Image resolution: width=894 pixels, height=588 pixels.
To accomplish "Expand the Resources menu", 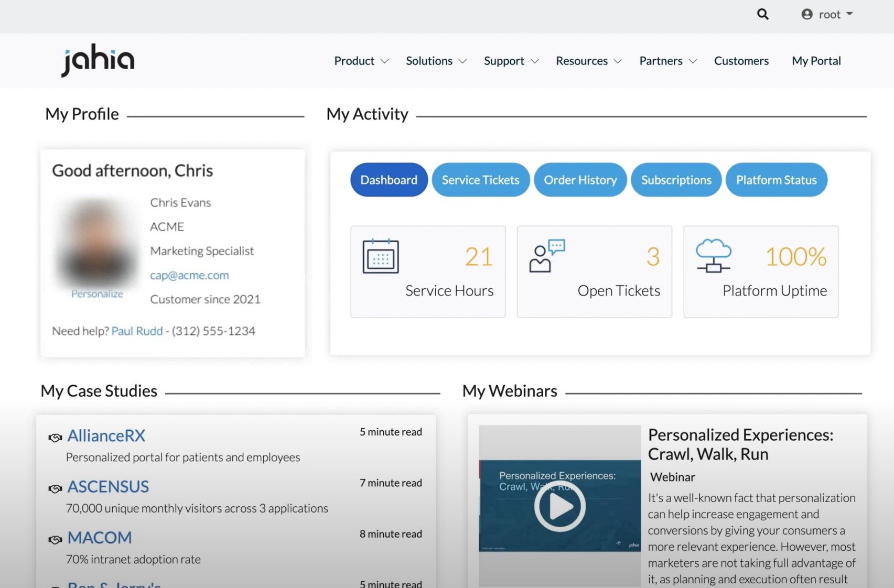I will pyautogui.click(x=588, y=61).
